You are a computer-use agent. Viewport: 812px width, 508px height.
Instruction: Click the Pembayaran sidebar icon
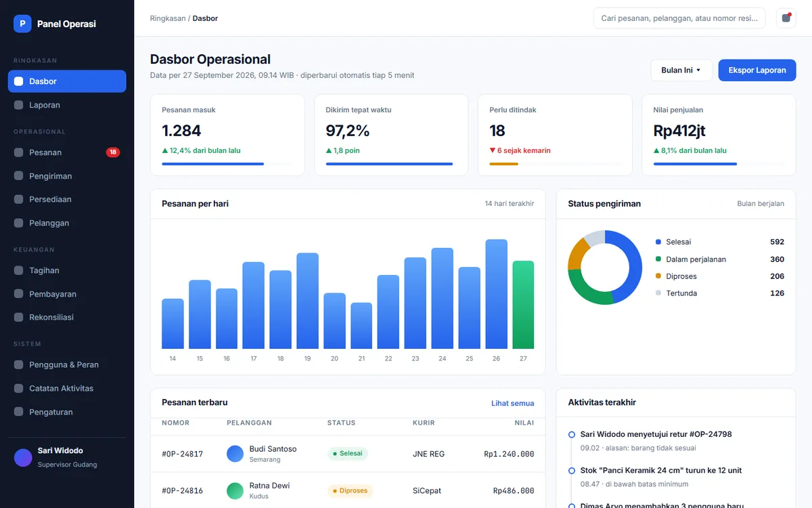(18, 294)
